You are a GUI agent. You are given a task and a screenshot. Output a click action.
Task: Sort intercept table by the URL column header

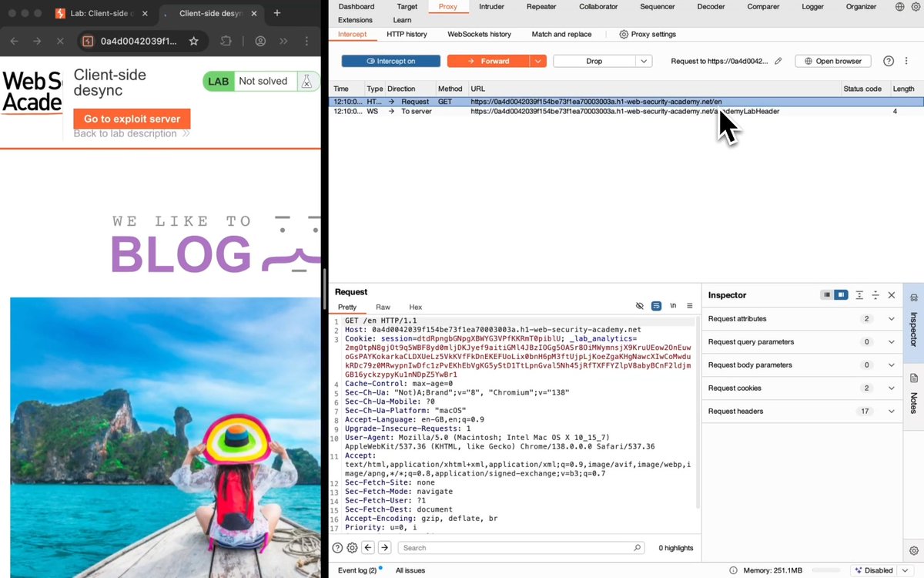[x=654, y=89]
